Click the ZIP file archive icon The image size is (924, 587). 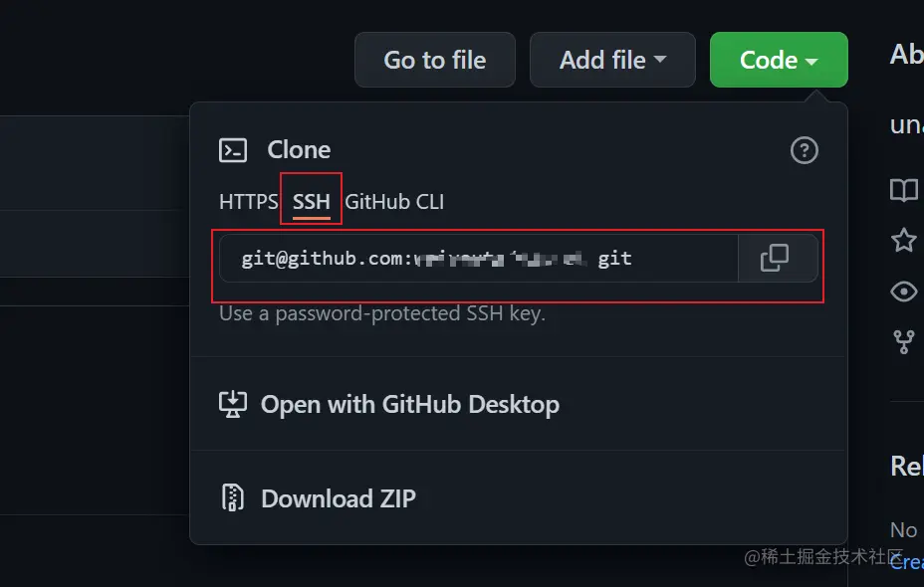pos(233,497)
